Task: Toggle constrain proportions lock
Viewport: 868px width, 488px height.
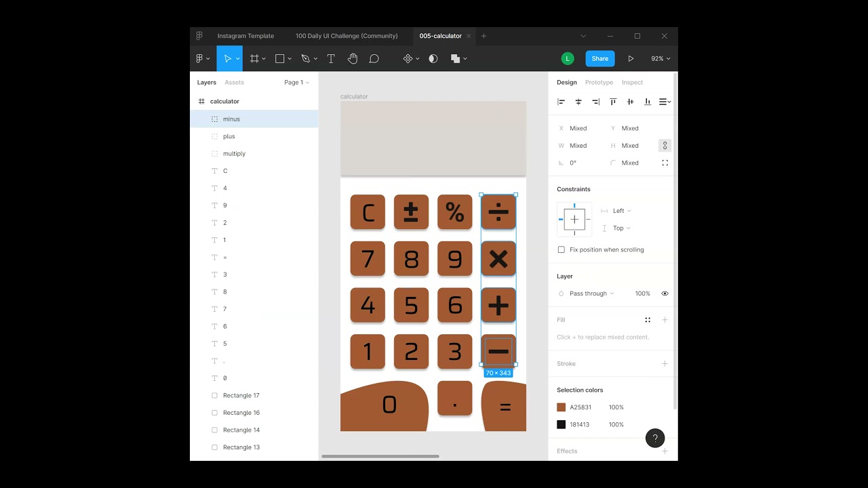Action: [x=665, y=146]
